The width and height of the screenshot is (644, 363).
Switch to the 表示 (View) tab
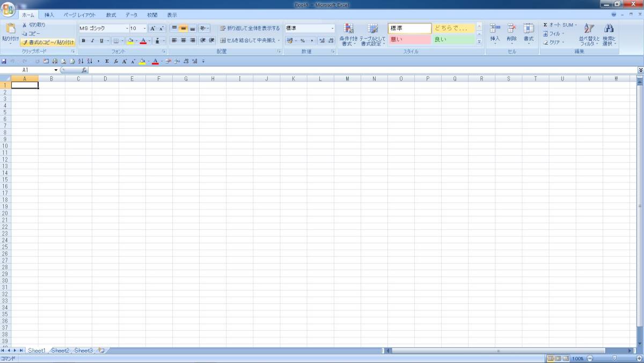(172, 15)
